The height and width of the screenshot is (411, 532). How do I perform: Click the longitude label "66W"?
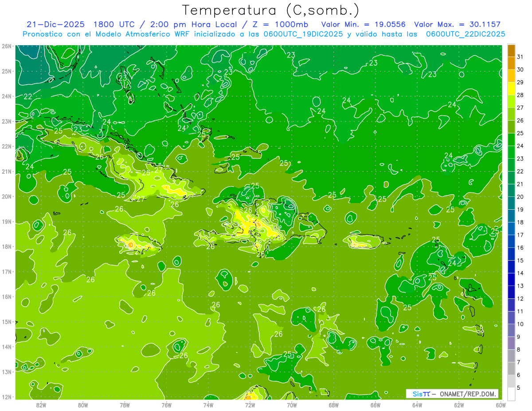tap(376, 405)
